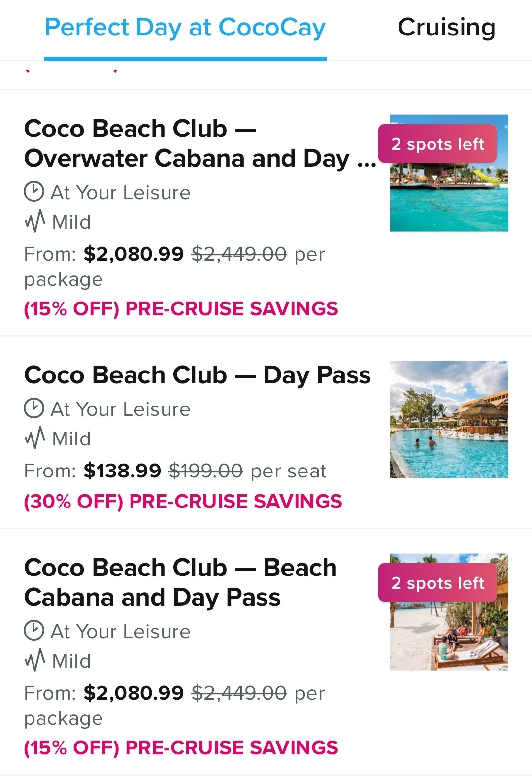This screenshot has width=532, height=778.
Task: Click the Overwater Cabana clock icon
Action: 34,192
